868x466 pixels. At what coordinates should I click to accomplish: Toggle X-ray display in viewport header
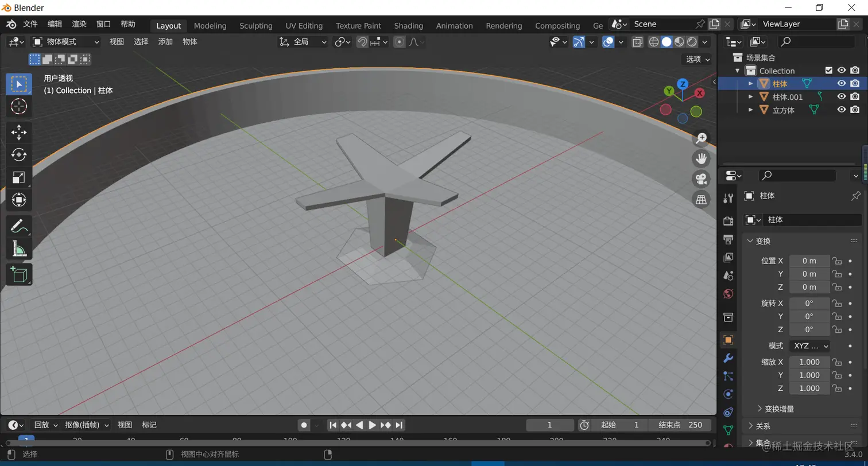point(637,42)
